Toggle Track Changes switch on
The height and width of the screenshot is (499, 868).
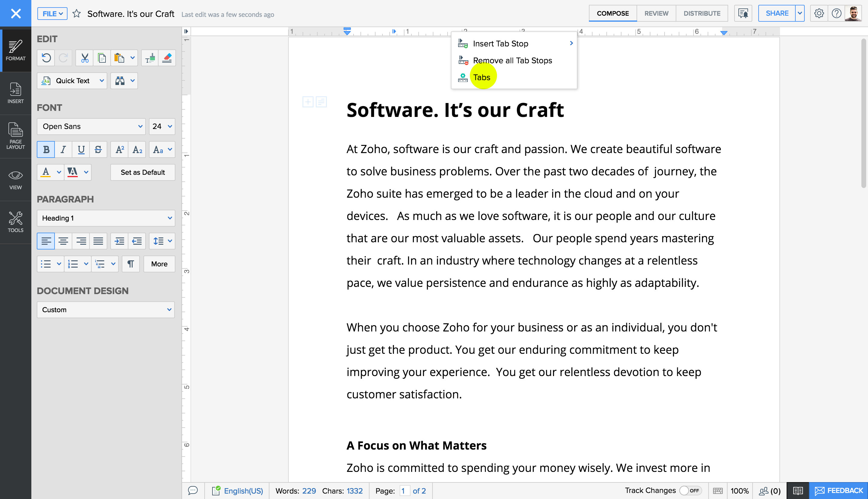[690, 491]
